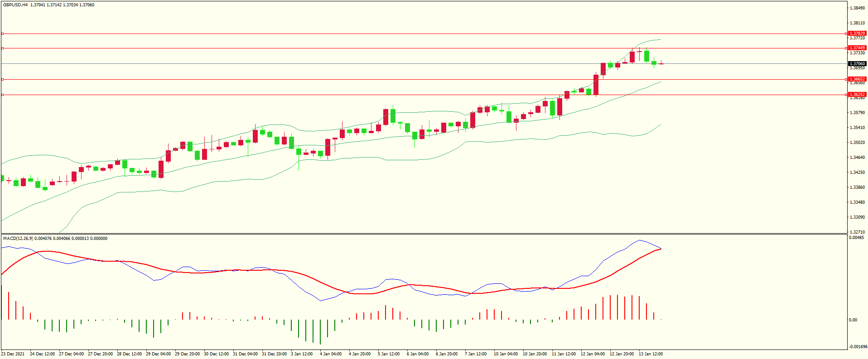Image resolution: width=868 pixels, height=359 pixels.
Task: Click the 1.36652 price level label
Action: click(857, 79)
